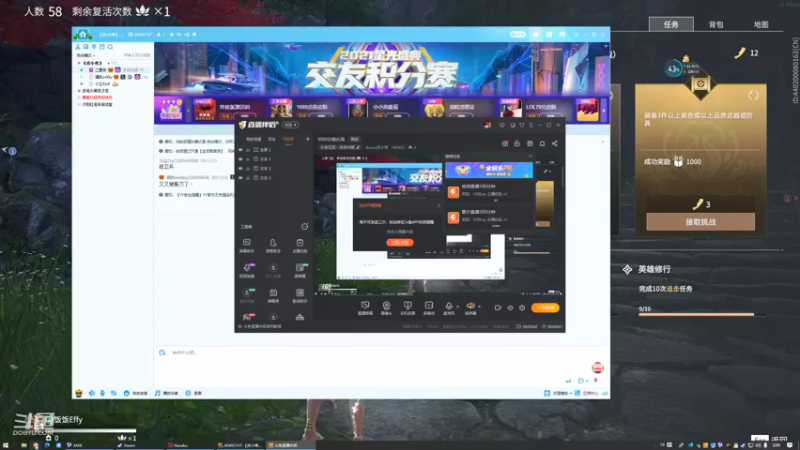
Task: Switch to the 任务 tab in the game
Action: coord(671,24)
